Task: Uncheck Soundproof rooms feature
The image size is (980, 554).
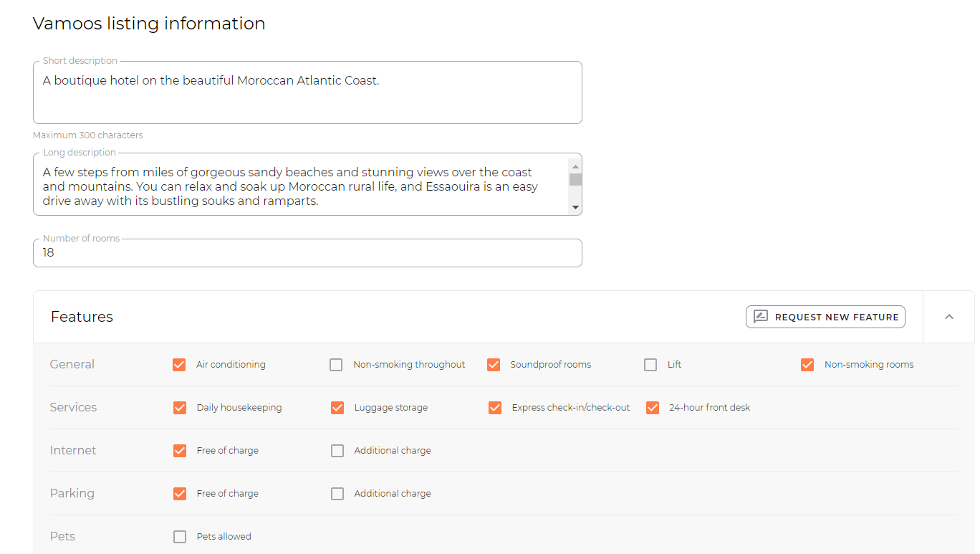Action: pyautogui.click(x=494, y=365)
